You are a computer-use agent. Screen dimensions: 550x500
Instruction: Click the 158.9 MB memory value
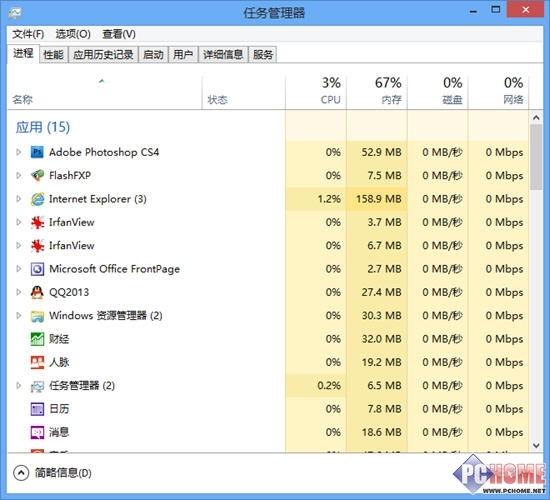[379, 199]
